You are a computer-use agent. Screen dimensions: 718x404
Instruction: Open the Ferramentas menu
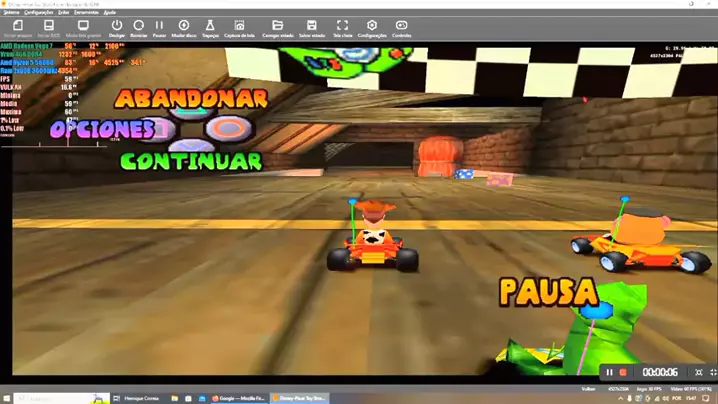pos(86,12)
